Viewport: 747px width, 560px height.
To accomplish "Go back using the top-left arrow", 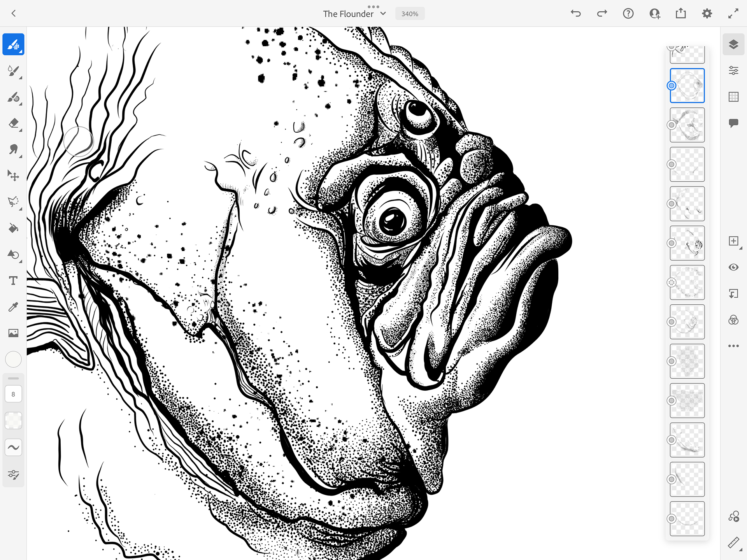I will pyautogui.click(x=14, y=14).
